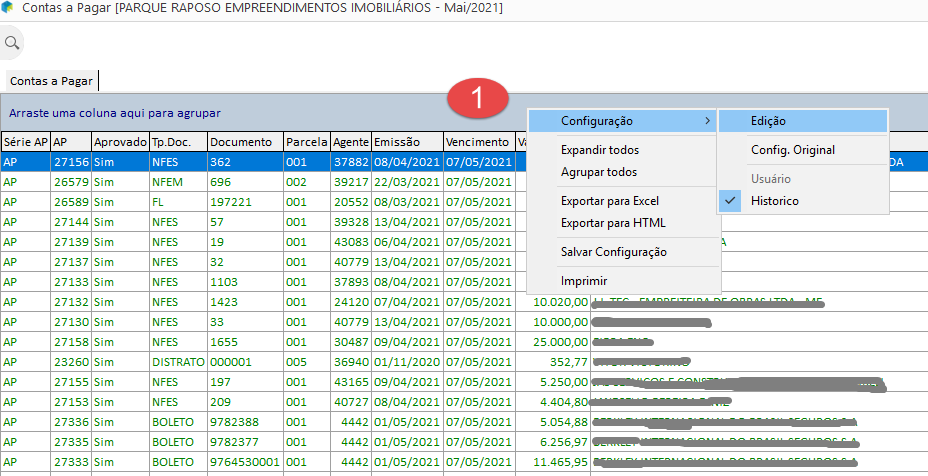Select Imprimir from context menu
Screen dimensions: 928x476
(x=624, y=281)
